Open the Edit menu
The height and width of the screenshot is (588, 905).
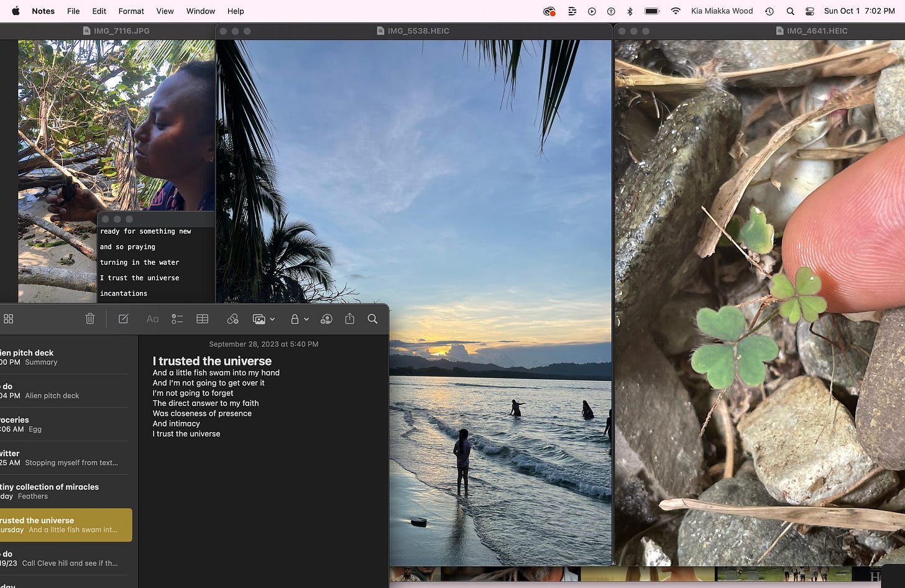pos(99,11)
